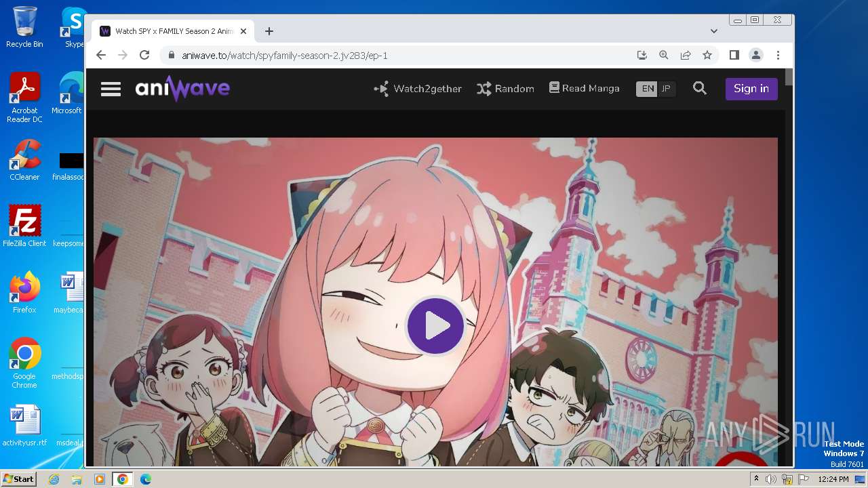
Task: Open a new Chrome tab
Action: point(269,31)
